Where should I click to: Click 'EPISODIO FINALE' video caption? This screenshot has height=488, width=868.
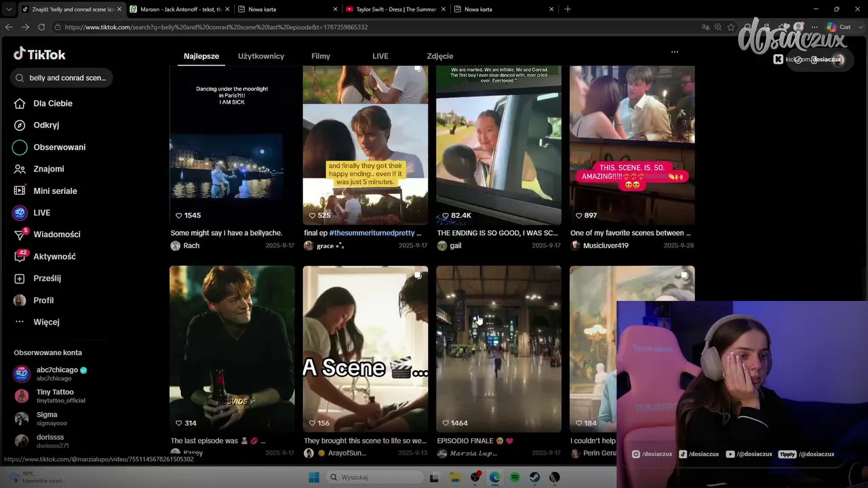click(x=475, y=441)
